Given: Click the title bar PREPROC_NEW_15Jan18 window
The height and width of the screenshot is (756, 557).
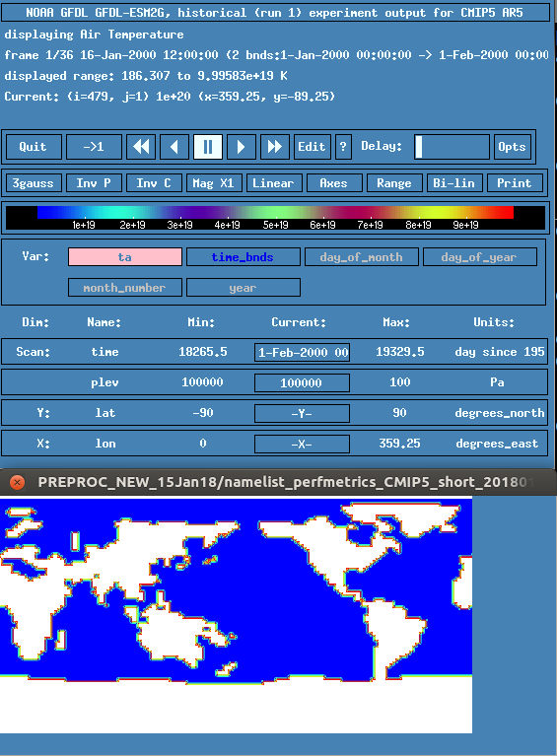Looking at the screenshot, I should coord(278,482).
